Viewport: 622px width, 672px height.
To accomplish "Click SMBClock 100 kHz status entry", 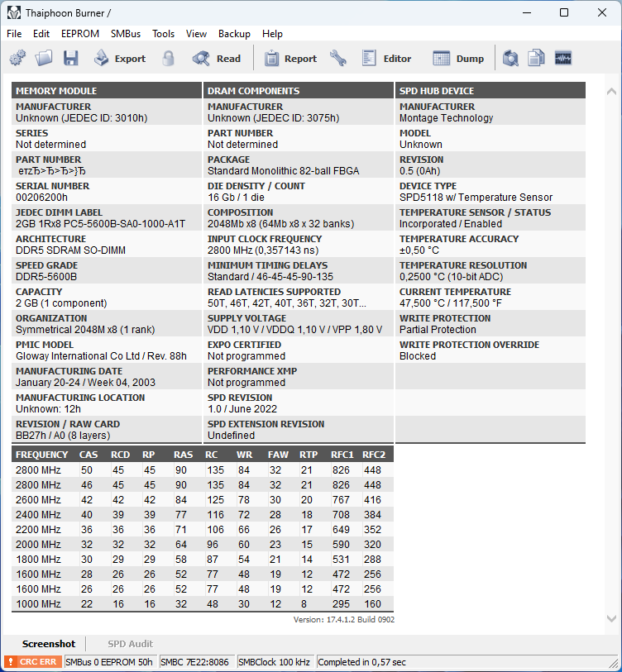I will click(x=274, y=662).
